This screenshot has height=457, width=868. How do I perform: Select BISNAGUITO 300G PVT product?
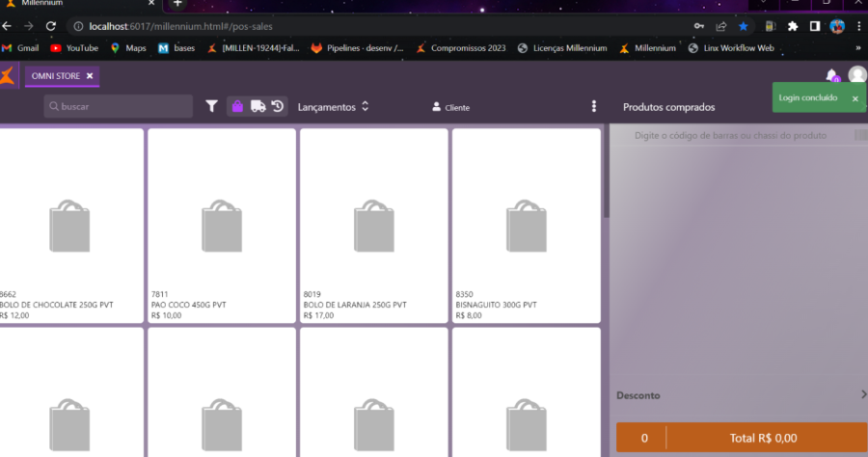click(x=527, y=226)
